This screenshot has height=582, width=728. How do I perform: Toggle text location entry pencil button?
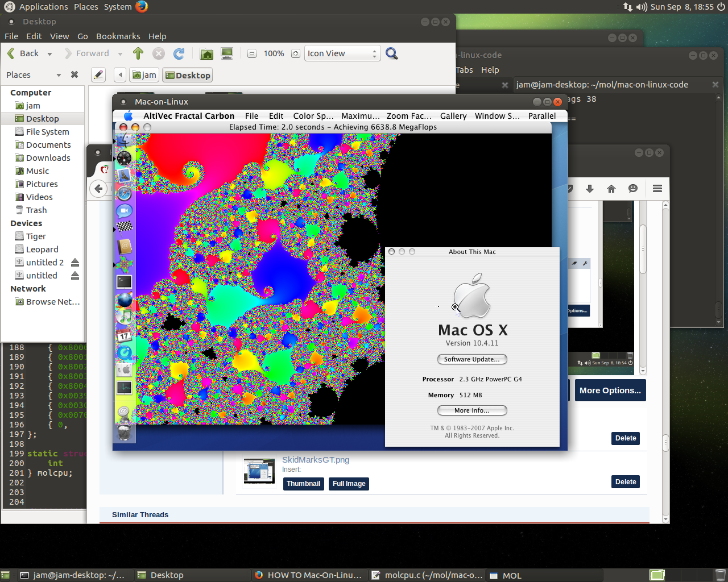click(x=98, y=75)
